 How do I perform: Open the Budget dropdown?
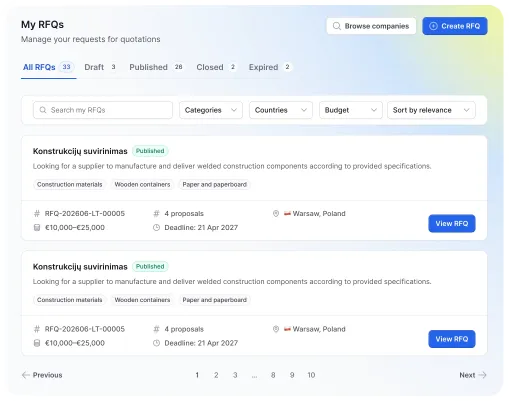(x=351, y=110)
